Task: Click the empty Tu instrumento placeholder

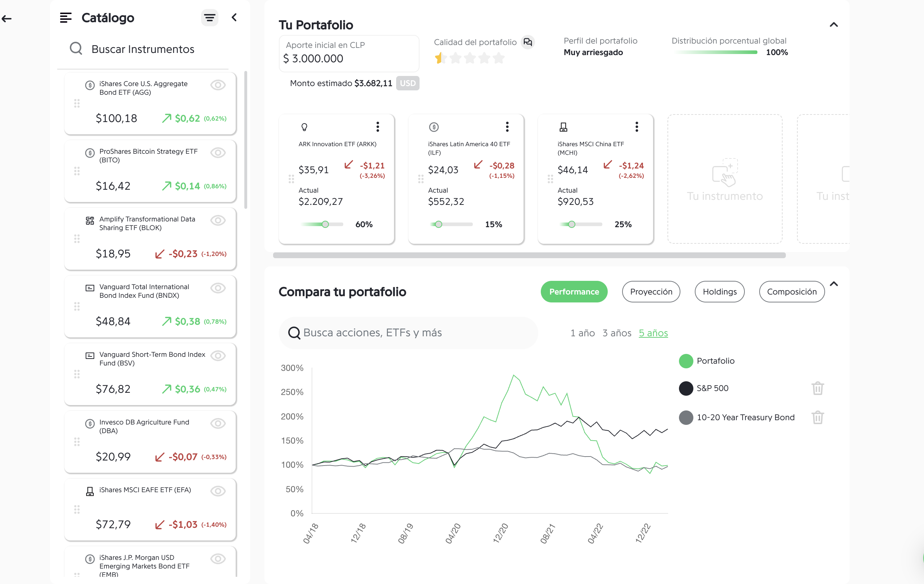Action: pyautogui.click(x=724, y=179)
